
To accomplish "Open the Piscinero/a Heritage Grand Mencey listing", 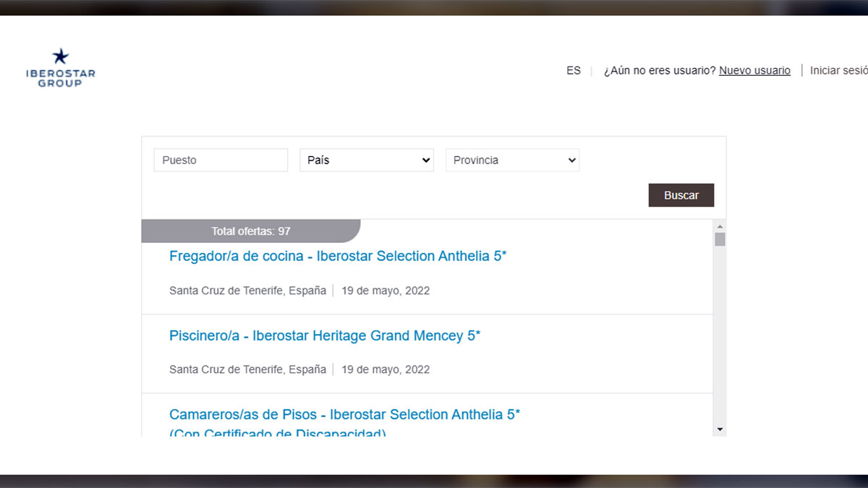I will tap(324, 335).
